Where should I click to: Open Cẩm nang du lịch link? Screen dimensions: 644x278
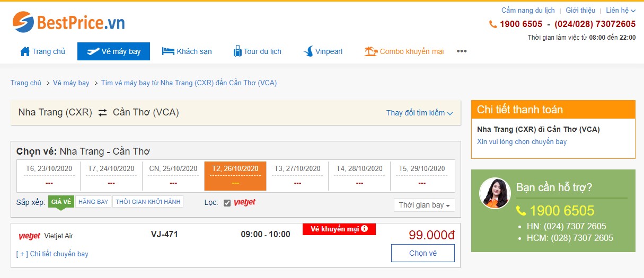point(528,10)
